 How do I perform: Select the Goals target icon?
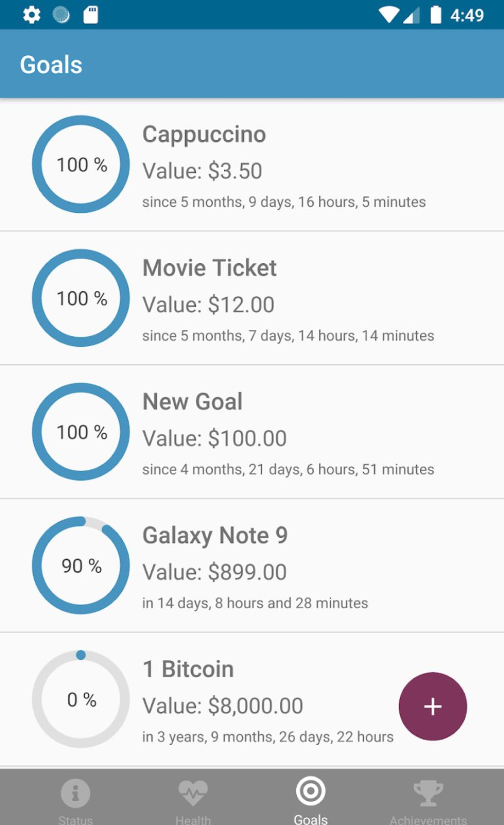tap(311, 791)
